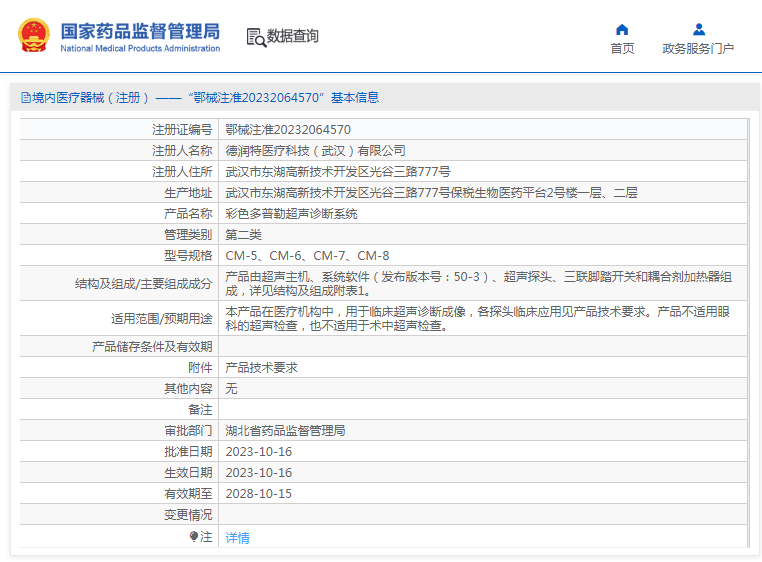Click the 变更情况 row label
The image size is (762, 562).
(188, 515)
